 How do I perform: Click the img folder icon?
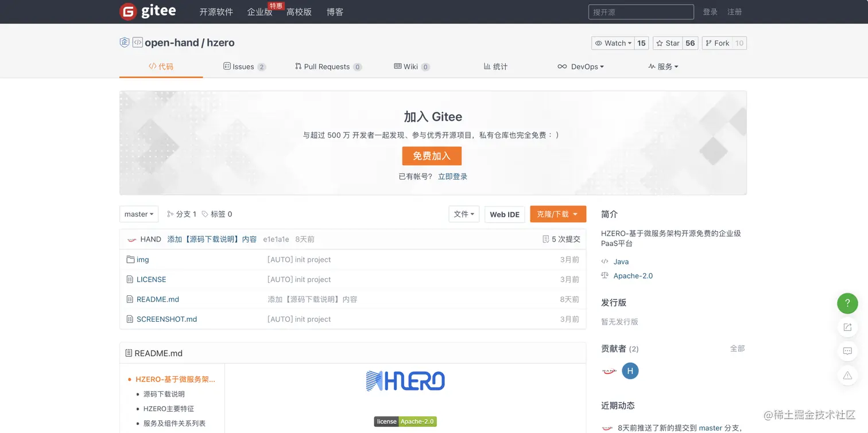(x=130, y=259)
